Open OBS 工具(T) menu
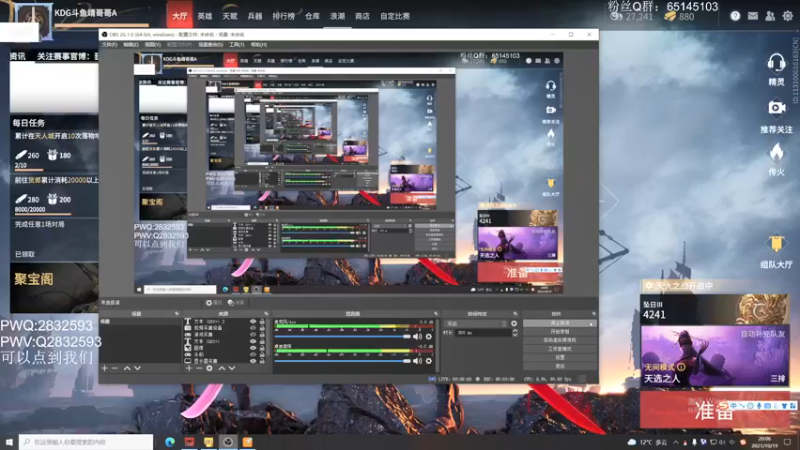 [x=236, y=45]
